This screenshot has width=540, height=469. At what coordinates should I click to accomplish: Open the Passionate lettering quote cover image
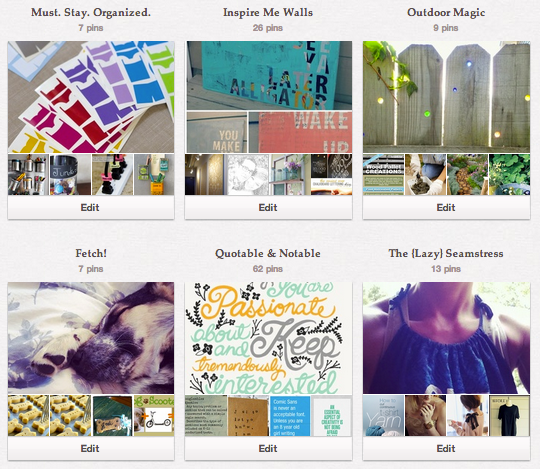pyautogui.click(x=268, y=338)
